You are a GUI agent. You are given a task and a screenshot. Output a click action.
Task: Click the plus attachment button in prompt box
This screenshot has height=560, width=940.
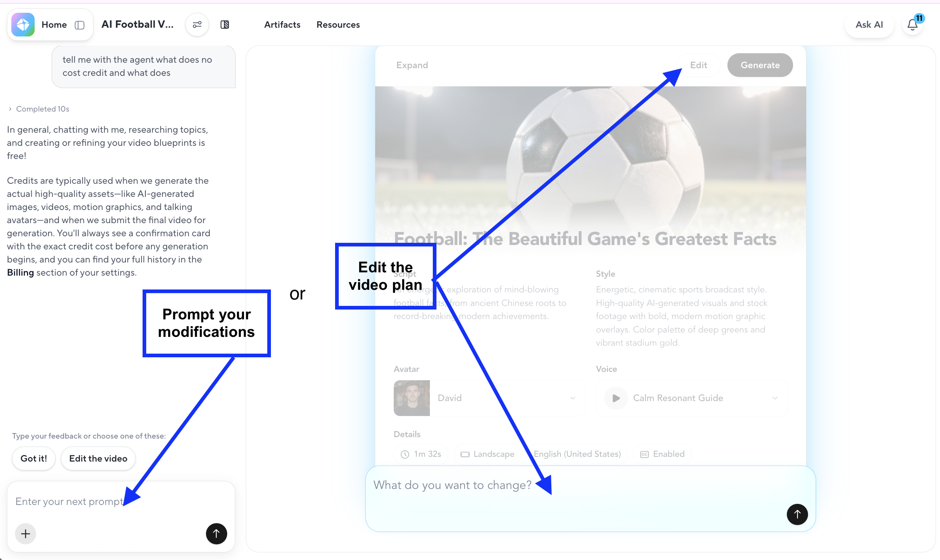pyautogui.click(x=25, y=534)
